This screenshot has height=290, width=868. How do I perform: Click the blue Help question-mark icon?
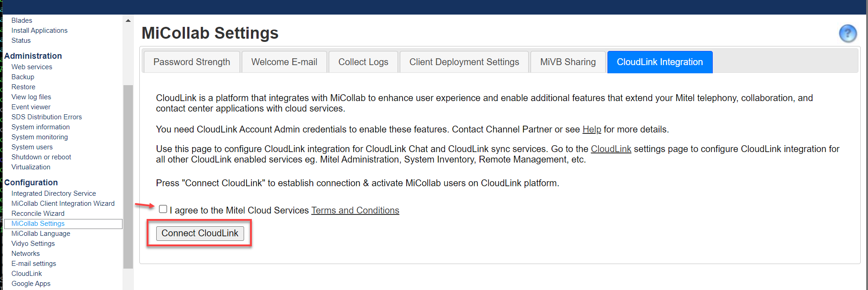(x=848, y=33)
